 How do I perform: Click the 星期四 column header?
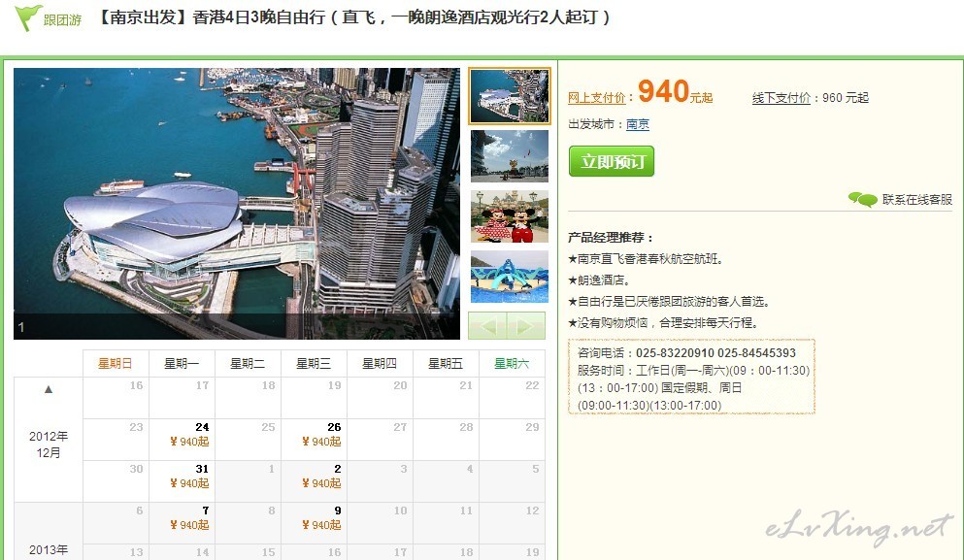click(380, 363)
